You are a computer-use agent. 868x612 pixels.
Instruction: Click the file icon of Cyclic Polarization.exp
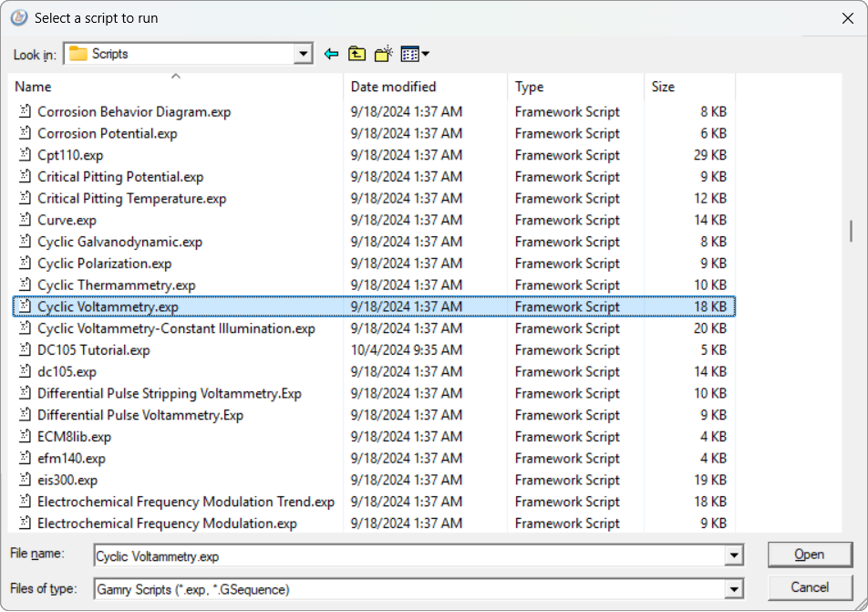[25, 263]
